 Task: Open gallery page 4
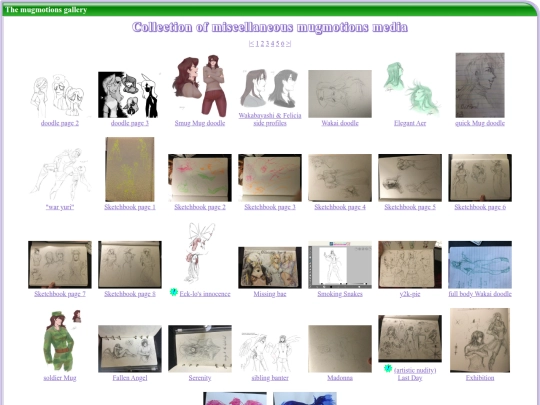point(273,43)
